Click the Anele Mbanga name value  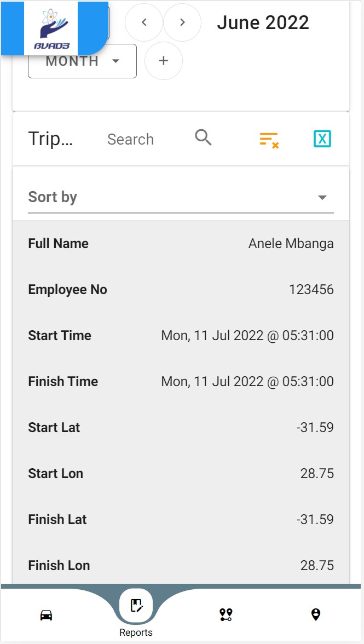click(291, 244)
